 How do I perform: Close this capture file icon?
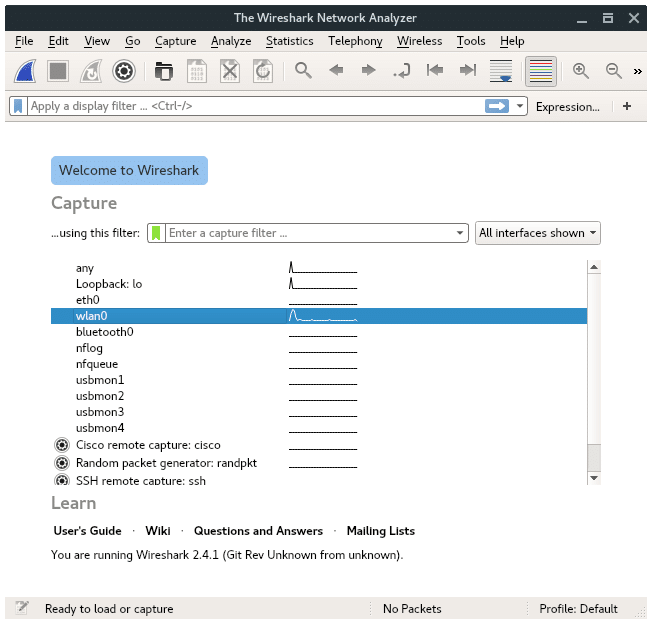click(x=230, y=71)
